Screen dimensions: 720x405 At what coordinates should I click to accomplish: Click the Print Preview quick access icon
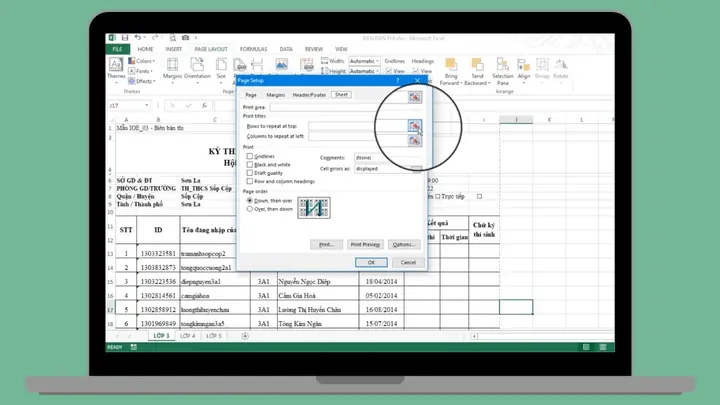[x=173, y=38]
